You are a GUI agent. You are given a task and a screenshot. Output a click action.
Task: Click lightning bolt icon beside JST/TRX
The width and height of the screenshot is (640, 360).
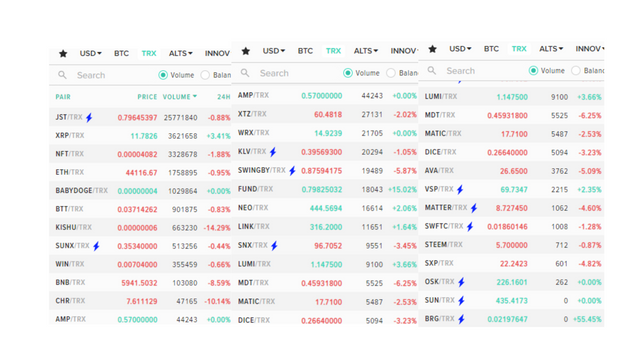tap(89, 118)
